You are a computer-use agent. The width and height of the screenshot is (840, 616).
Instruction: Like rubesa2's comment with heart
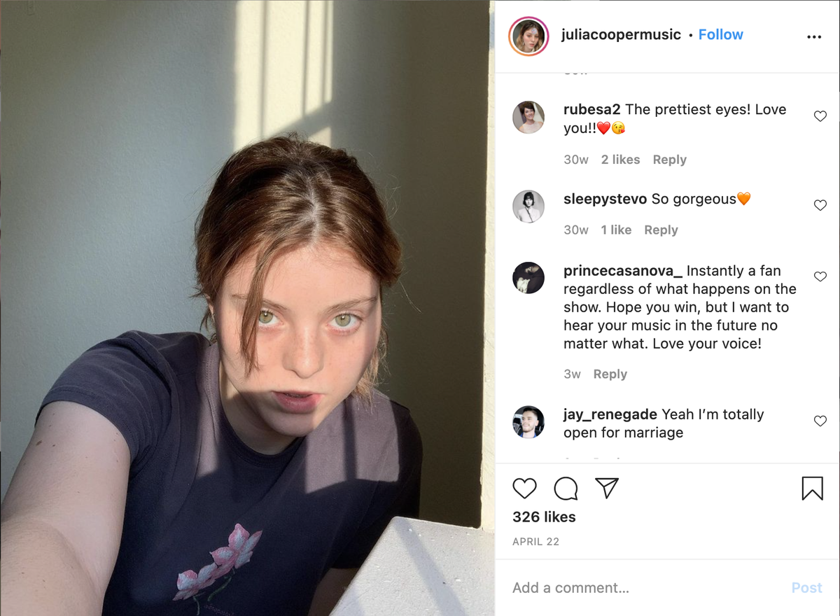[x=820, y=116]
